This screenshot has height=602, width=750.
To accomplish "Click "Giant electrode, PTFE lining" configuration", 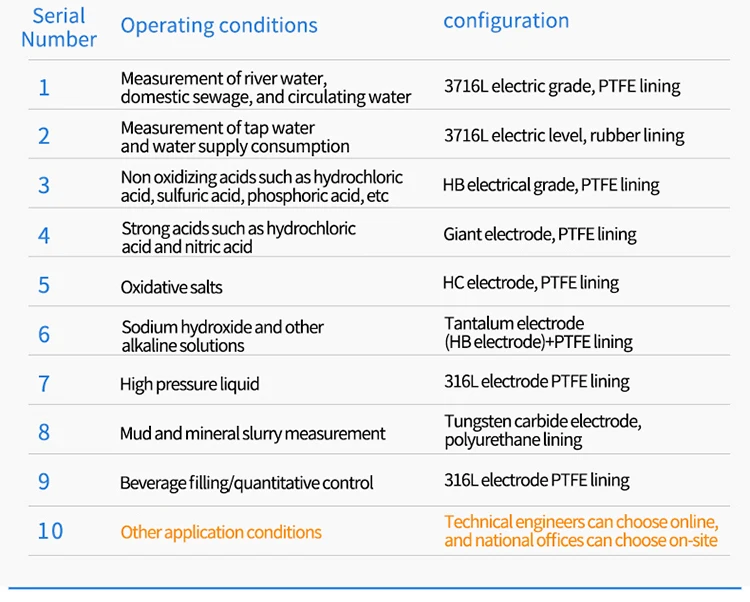I will pyautogui.click(x=540, y=235).
